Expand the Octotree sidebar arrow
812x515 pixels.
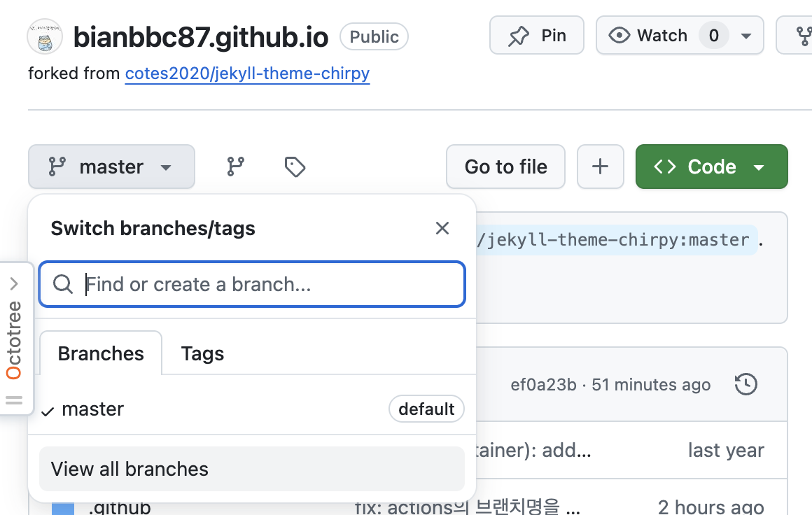click(14, 283)
